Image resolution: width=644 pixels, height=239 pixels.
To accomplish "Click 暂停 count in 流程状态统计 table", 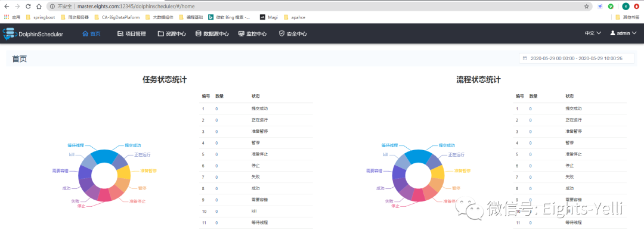I will tap(530, 142).
